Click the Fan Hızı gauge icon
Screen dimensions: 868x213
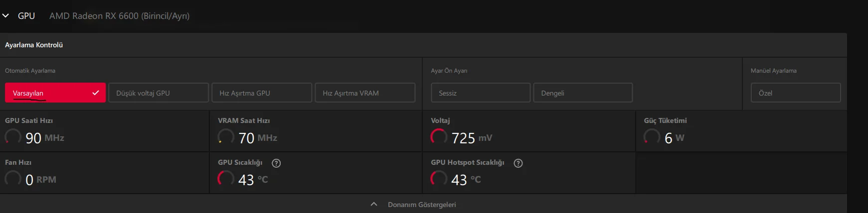(13, 178)
